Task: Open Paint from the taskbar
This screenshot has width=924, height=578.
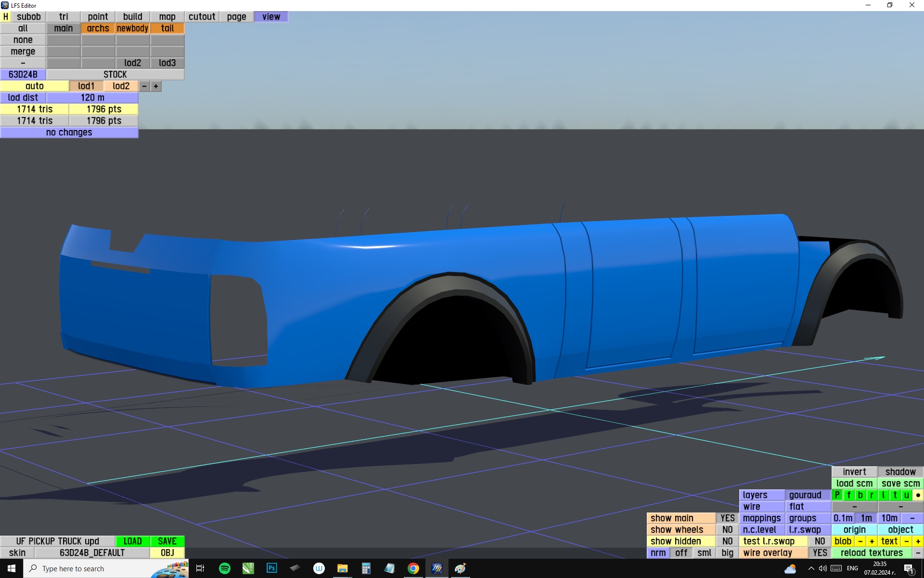Action: (x=460, y=568)
